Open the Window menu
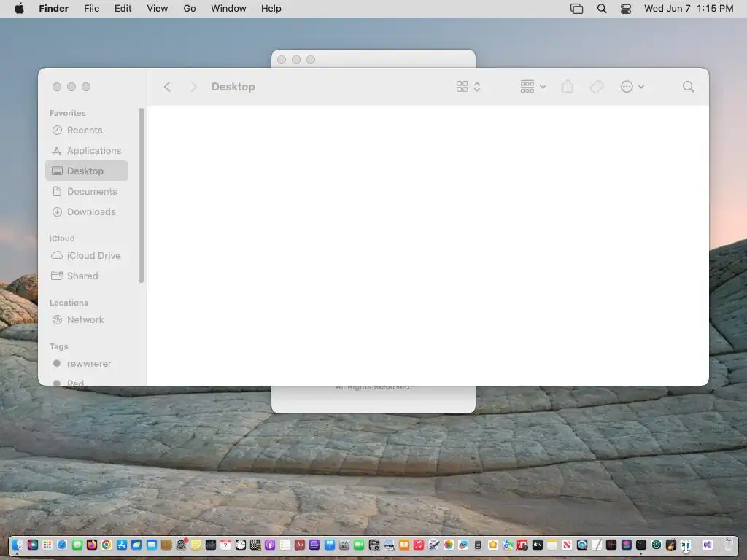The width and height of the screenshot is (747, 560). tap(228, 9)
